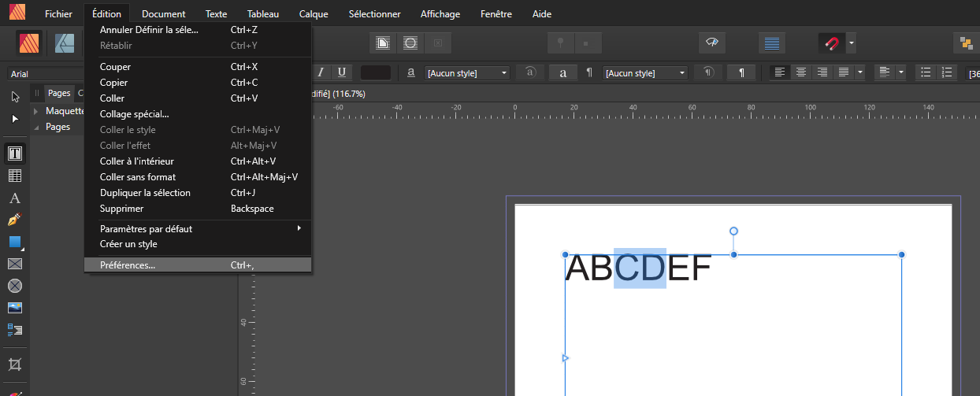The width and height of the screenshot is (980, 396).
Task: Click text flow triangle on frame
Action: (565, 358)
